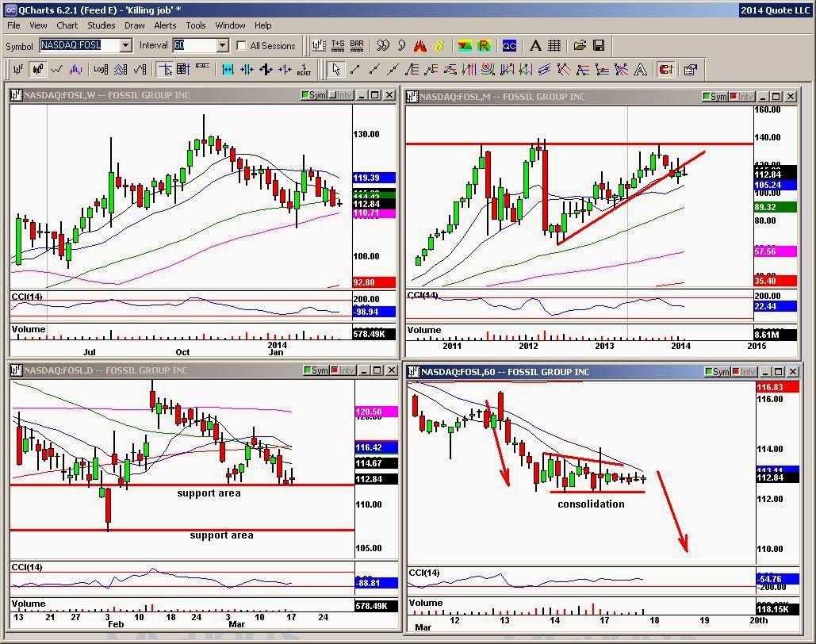Click the cyan horizontal expand icon
This screenshot has height=644, width=816.
point(228,69)
